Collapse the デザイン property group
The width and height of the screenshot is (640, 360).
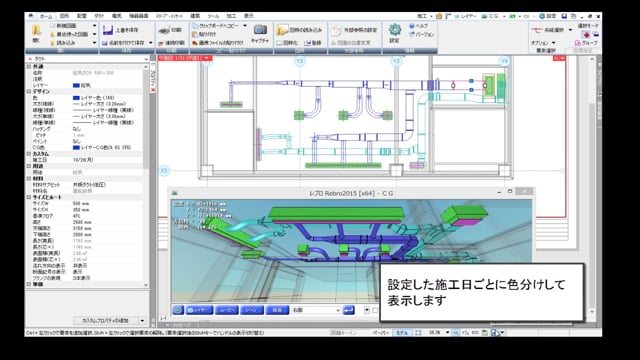[x=29, y=91]
